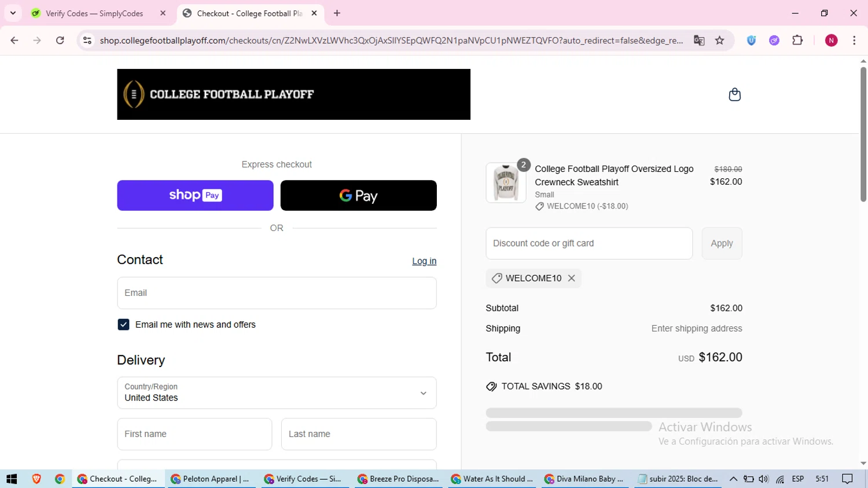Show hidden system tray icons

tap(733, 479)
